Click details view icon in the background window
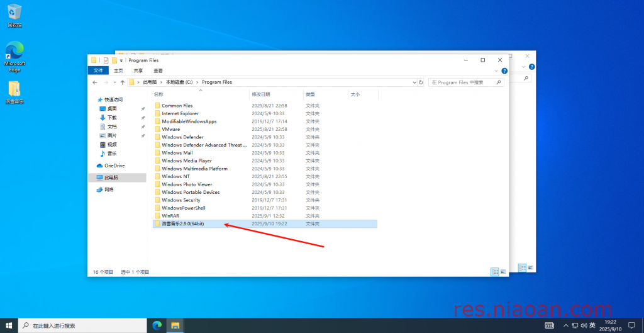The width and height of the screenshot is (644, 333). 522,268
